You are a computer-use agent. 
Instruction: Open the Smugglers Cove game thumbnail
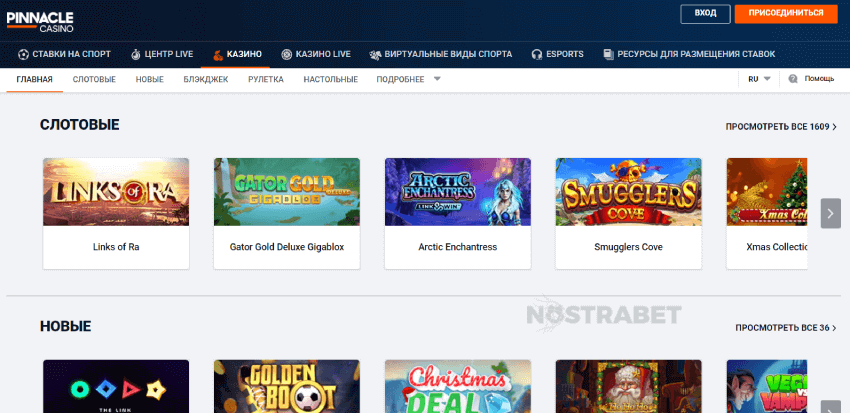coord(628,192)
